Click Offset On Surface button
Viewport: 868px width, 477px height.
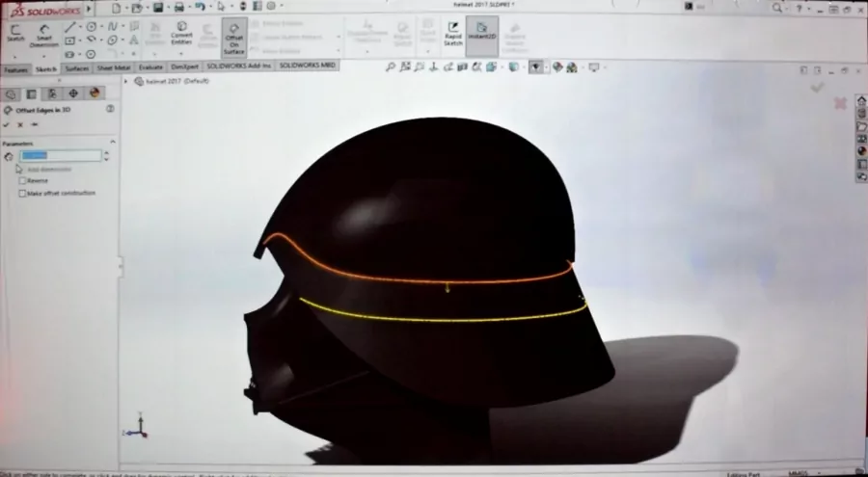(x=234, y=38)
